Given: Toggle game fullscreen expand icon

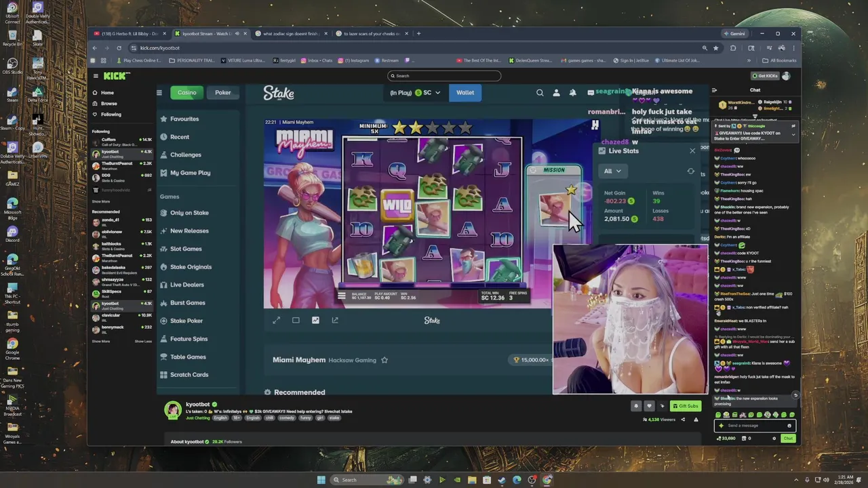Looking at the screenshot, I should (276, 320).
